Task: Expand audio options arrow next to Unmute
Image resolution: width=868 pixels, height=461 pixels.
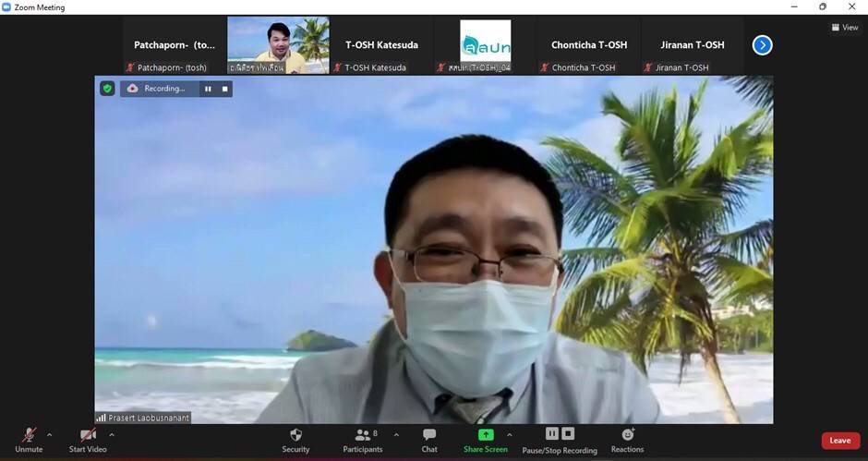Action: point(50,434)
